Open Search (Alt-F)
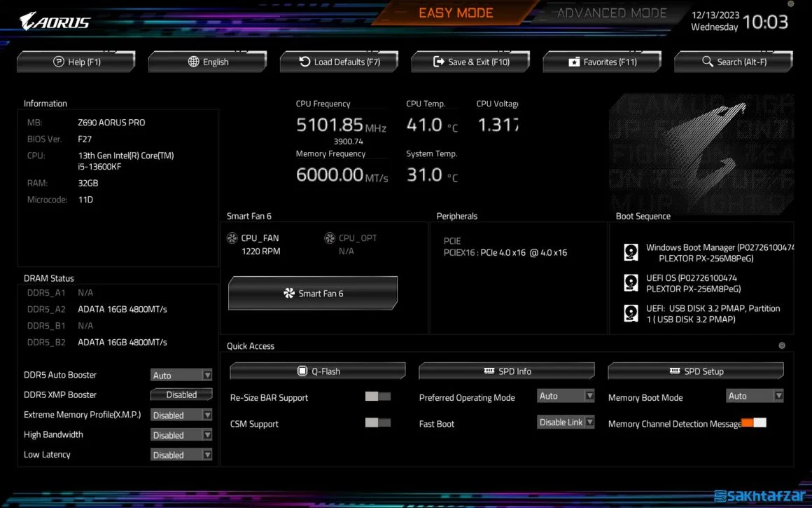Image resolution: width=812 pixels, height=508 pixels. point(734,62)
